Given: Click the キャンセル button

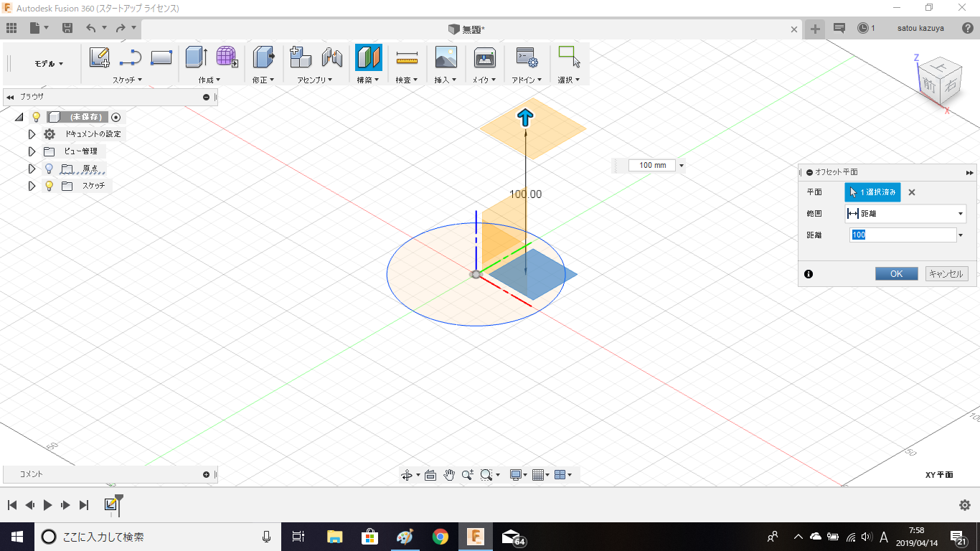Looking at the screenshot, I should coord(947,274).
